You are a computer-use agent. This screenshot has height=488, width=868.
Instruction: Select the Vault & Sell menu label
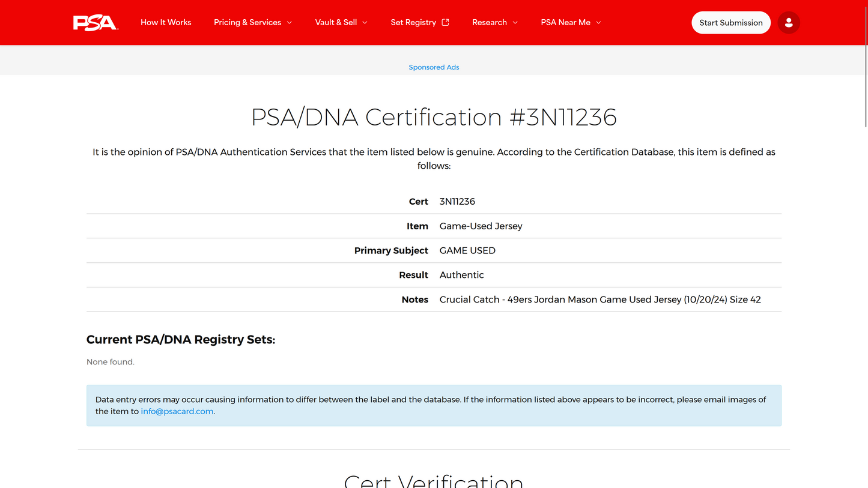coord(336,22)
